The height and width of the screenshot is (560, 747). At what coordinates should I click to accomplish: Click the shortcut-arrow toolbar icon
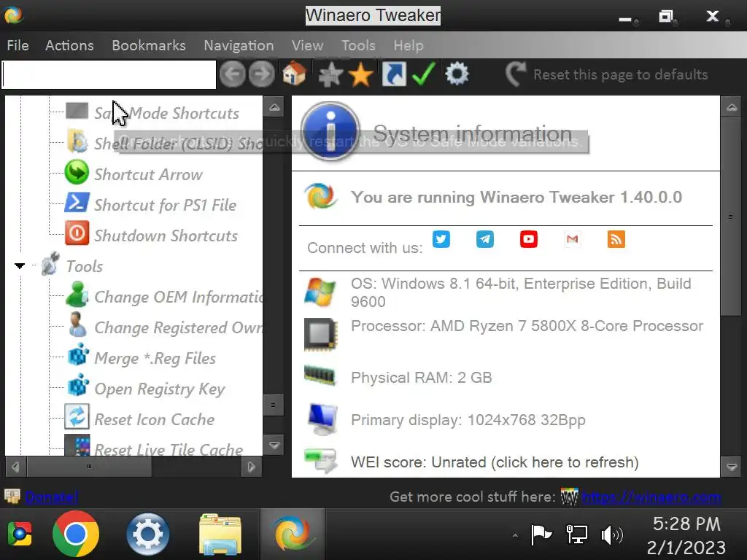tap(395, 74)
